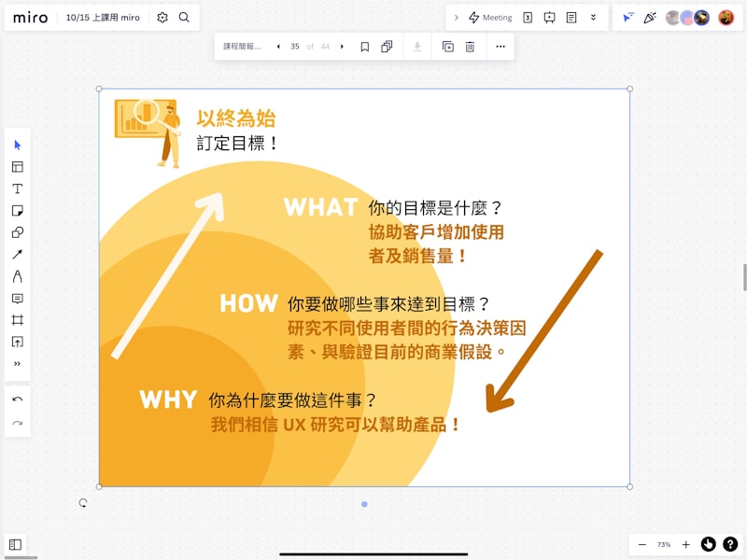Expand more collaboration tools double chevron

click(593, 18)
